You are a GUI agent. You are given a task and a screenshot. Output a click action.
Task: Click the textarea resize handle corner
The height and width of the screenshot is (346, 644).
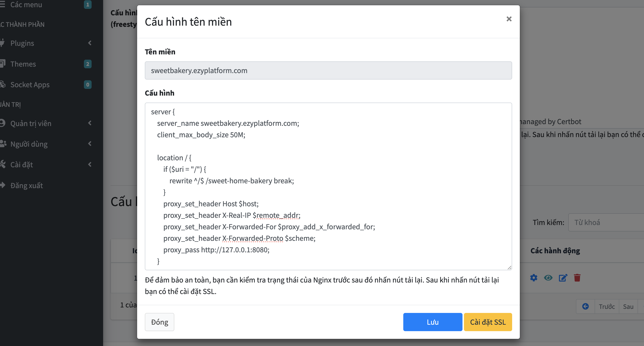[x=509, y=268]
